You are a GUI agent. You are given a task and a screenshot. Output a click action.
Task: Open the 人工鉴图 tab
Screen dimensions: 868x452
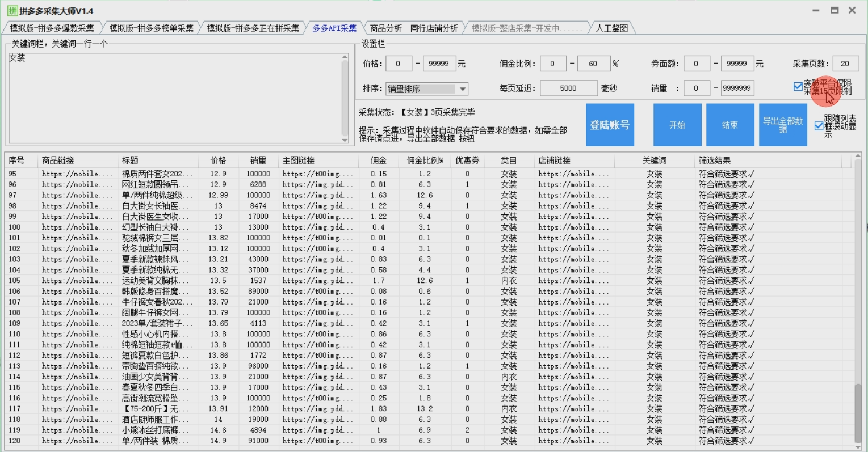pyautogui.click(x=611, y=28)
